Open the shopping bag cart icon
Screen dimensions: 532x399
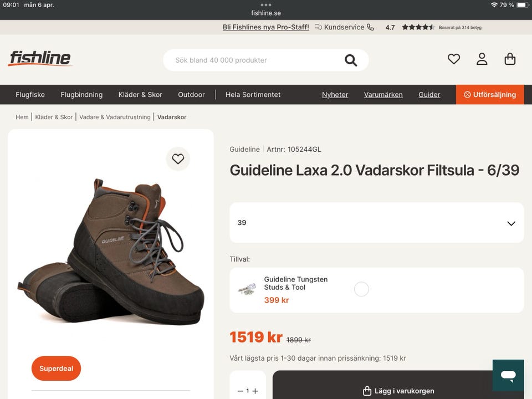pos(510,59)
